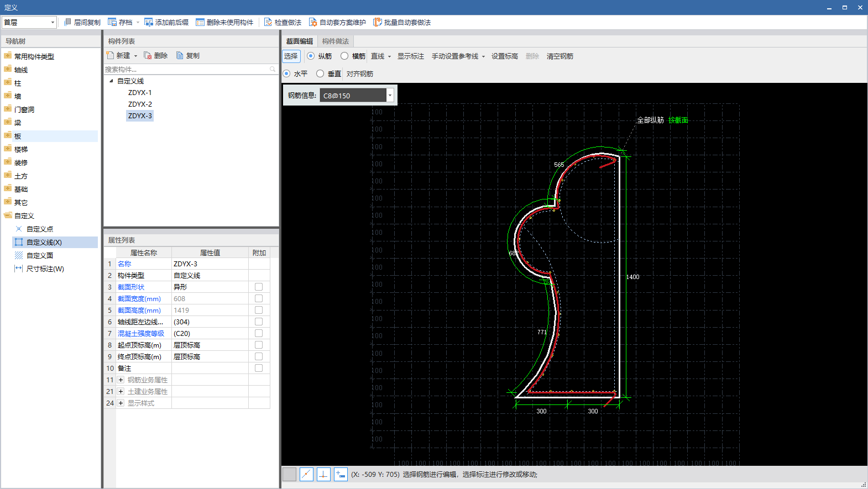Open the 楼梯 folder icon
868x489 pixels.
coord(8,149)
